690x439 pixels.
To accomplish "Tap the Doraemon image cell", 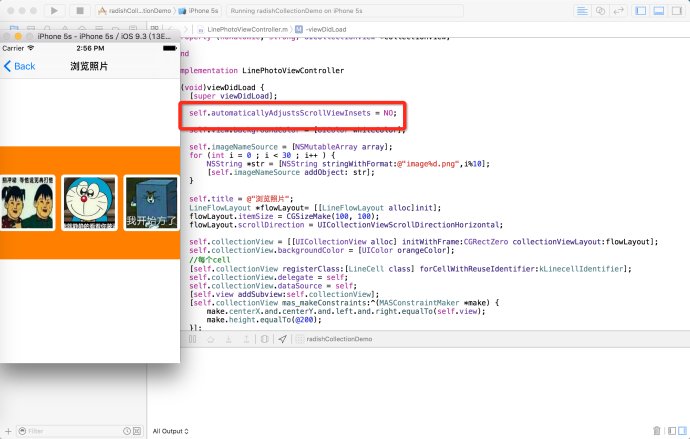I will click(90, 203).
